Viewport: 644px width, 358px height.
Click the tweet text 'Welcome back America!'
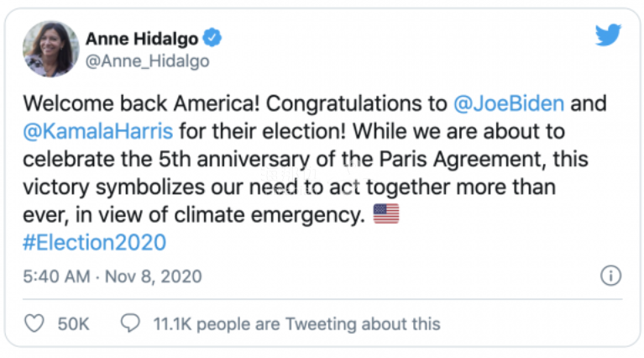(x=141, y=103)
